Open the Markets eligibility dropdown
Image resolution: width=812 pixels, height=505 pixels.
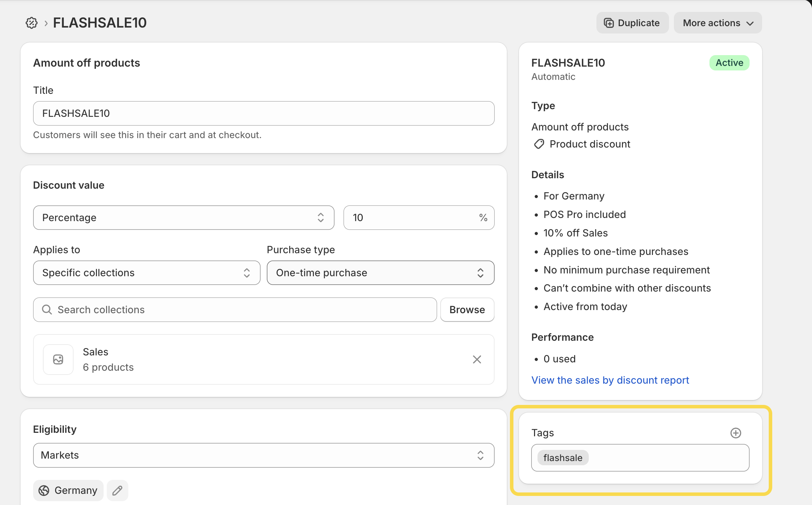[264, 455]
